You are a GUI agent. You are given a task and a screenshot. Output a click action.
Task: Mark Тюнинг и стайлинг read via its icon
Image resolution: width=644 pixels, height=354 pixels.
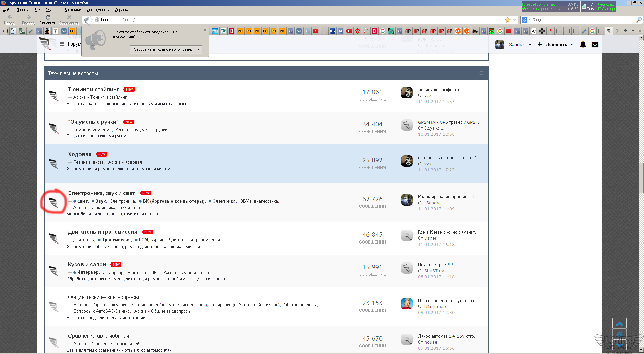(54, 95)
